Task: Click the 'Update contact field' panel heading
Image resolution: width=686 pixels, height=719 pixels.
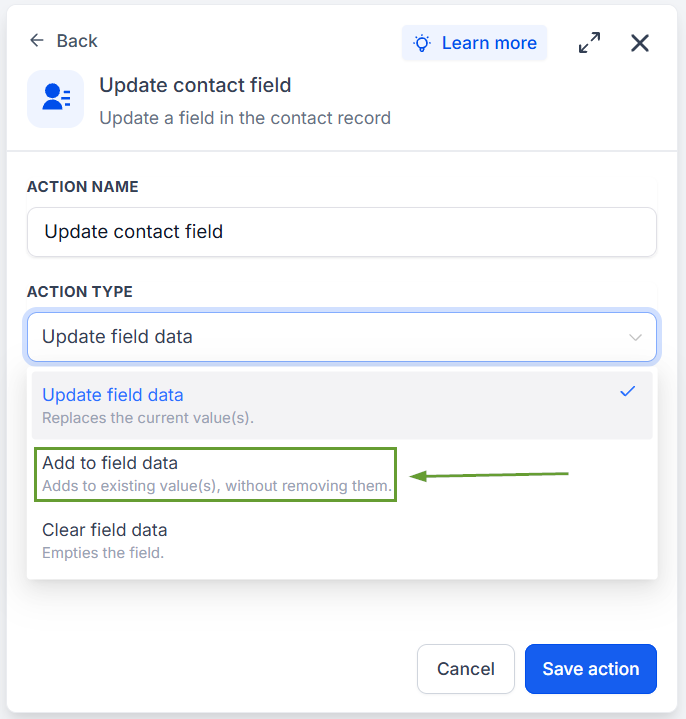Action: [x=195, y=85]
